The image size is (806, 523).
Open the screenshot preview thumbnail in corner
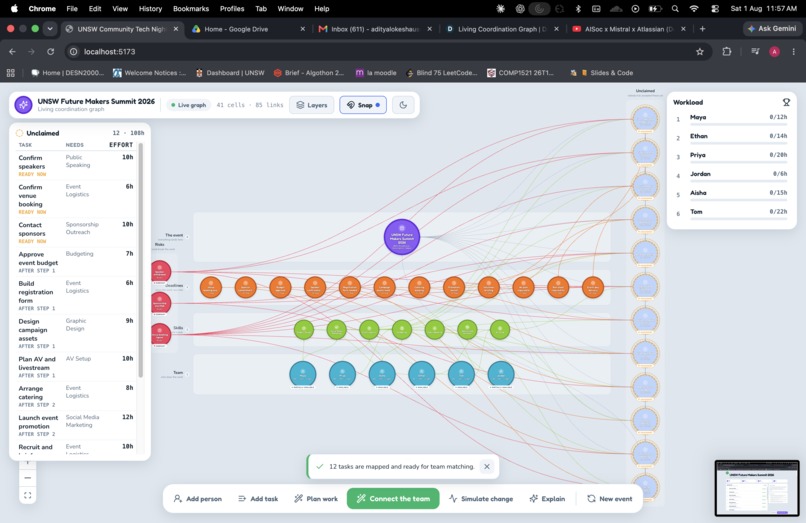pos(757,488)
